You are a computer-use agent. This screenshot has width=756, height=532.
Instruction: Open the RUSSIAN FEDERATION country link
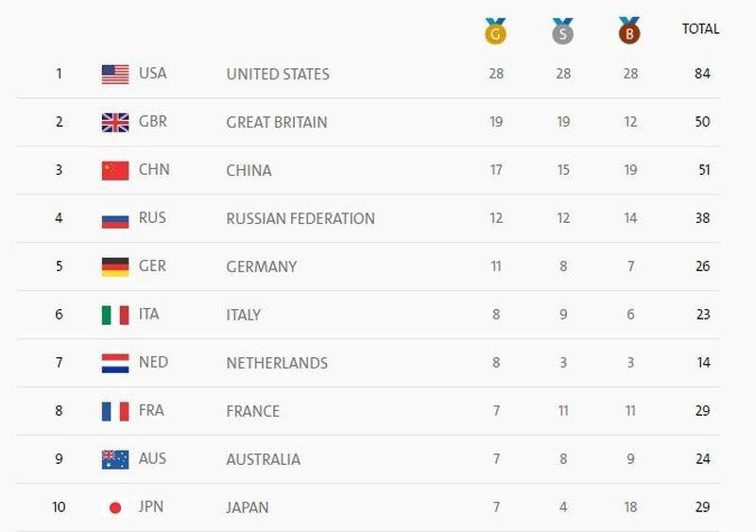[301, 218]
